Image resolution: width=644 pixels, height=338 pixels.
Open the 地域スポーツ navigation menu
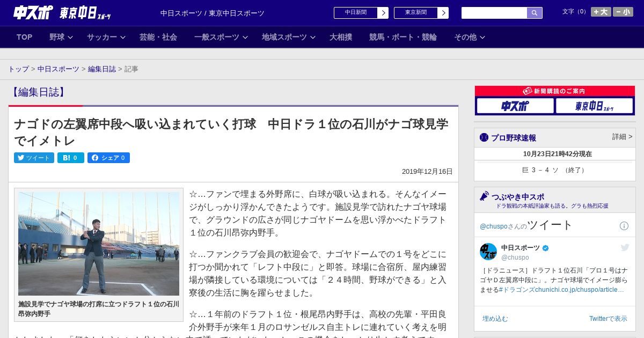pos(284,37)
